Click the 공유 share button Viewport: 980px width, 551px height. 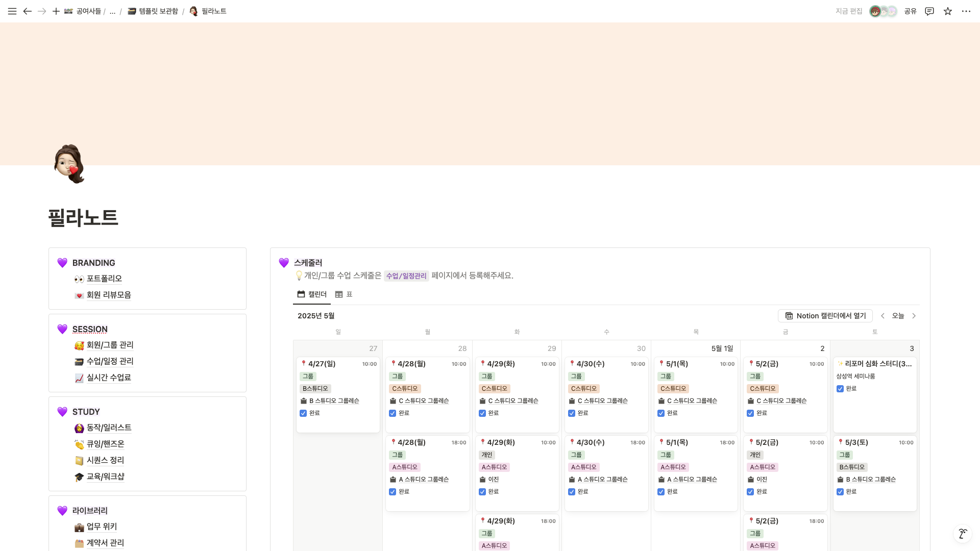[910, 11]
